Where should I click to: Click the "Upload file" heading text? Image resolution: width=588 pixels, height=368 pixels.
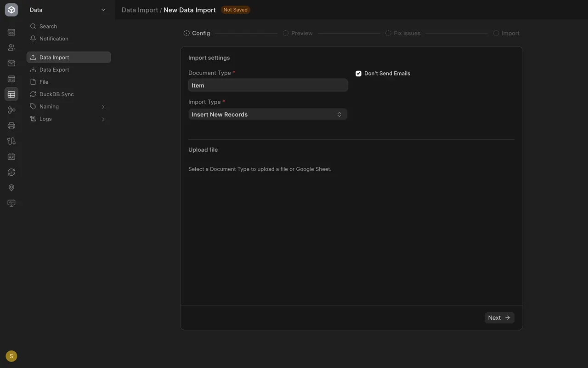pos(203,149)
